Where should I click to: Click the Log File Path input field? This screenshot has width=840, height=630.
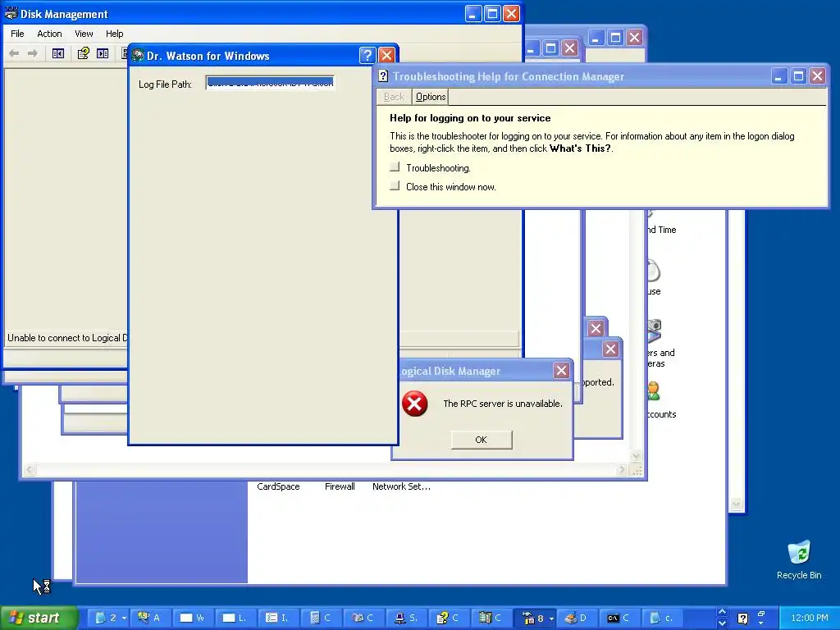point(271,83)
